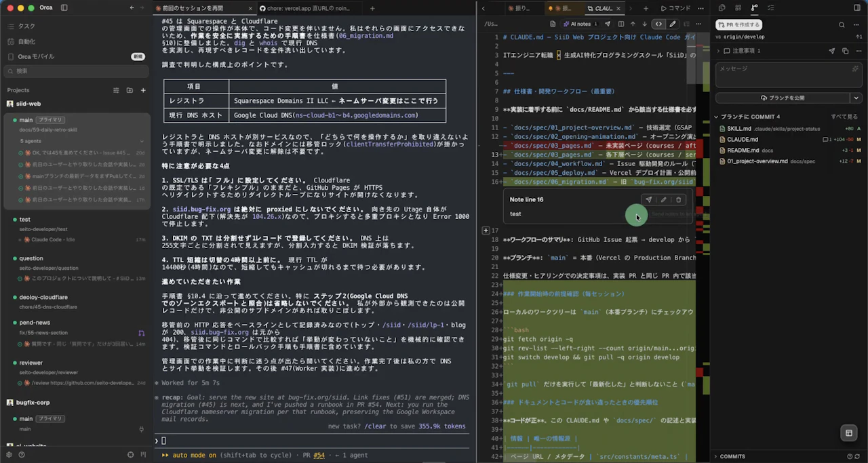Edit Note line 16 with pencil icon
This screenshot has height=463, width=868.
[x=663, y=200]
